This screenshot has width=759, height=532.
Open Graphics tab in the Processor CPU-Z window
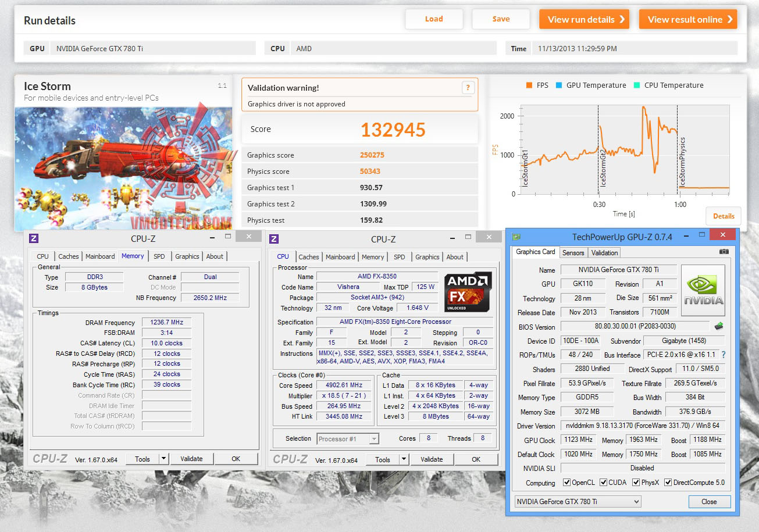pyautogui.click(x=427, y=257)
